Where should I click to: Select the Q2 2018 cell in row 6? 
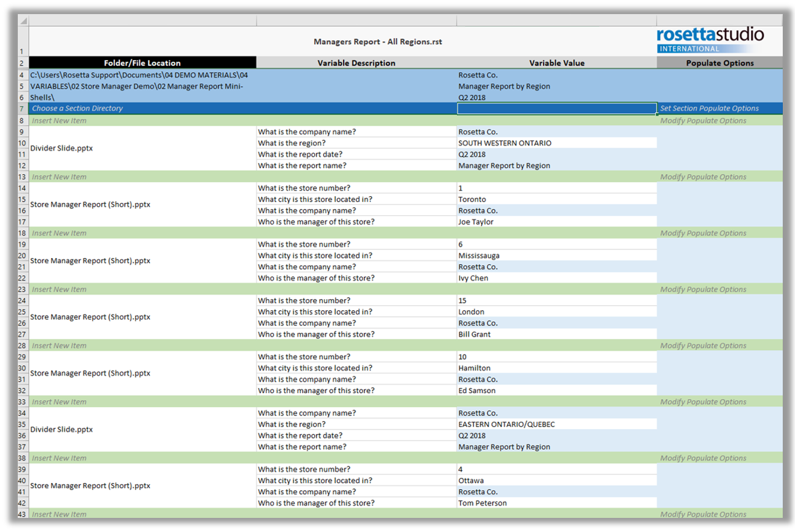[556, 97]
